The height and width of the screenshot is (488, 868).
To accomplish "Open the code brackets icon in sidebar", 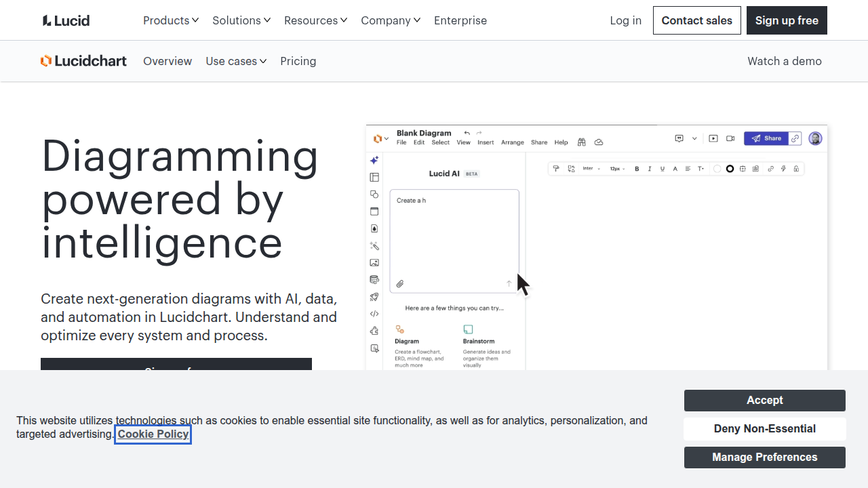I will (374, 314).
